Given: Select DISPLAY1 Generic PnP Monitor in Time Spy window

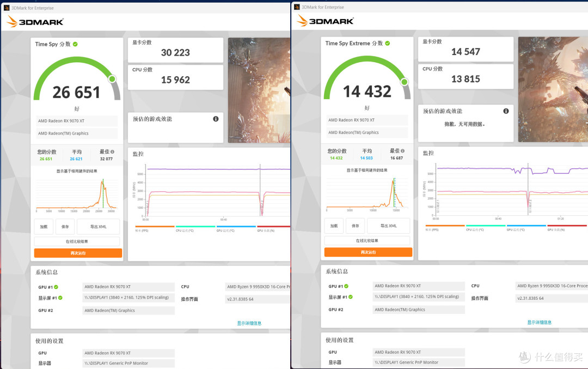Looking at the screenshot, I should click(x=128, y=364).
